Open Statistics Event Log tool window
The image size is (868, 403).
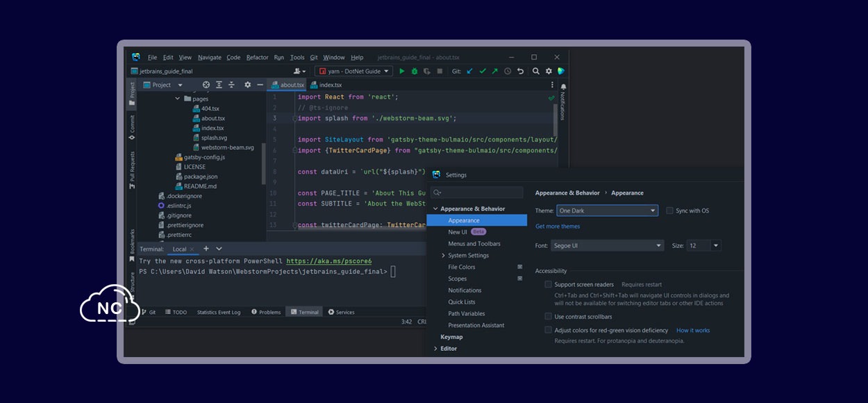(219, 312)
